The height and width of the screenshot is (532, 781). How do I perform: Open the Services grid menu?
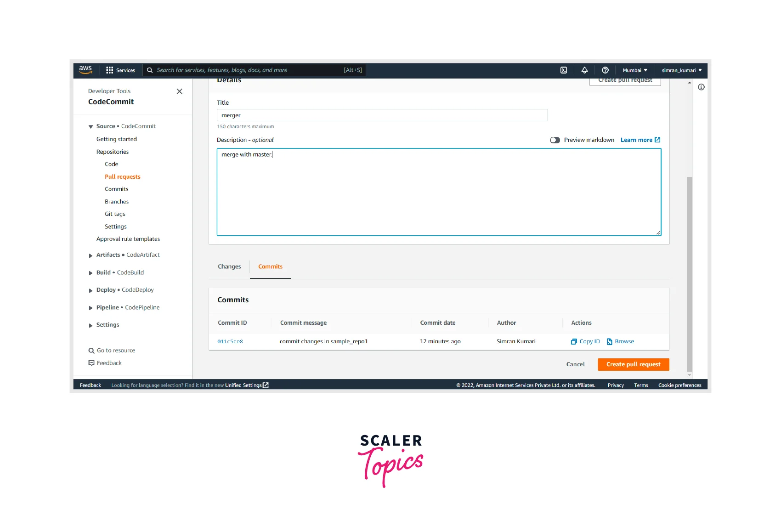(120, 70)
